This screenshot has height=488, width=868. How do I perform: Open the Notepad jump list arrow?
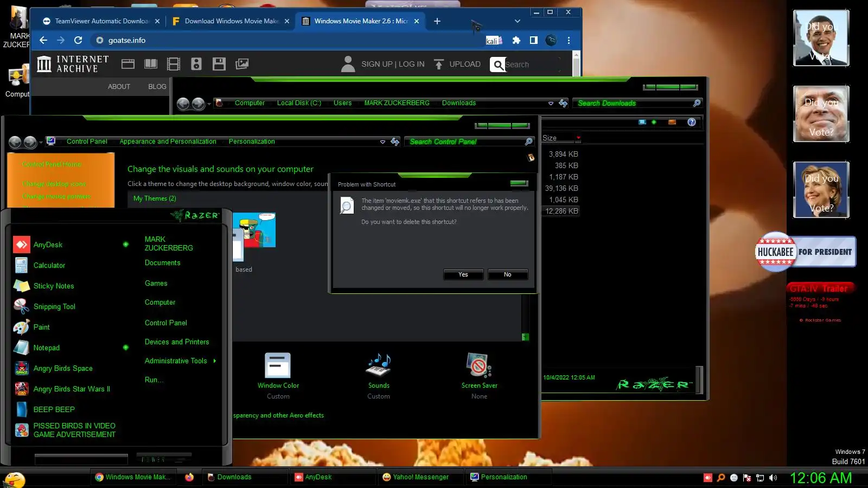(125, 348)
